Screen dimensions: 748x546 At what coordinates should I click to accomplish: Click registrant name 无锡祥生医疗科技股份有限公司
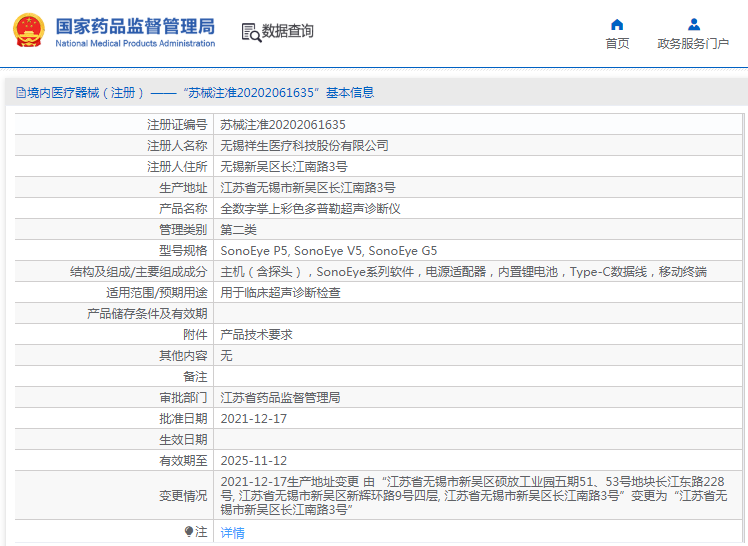[x=304, y=146]
